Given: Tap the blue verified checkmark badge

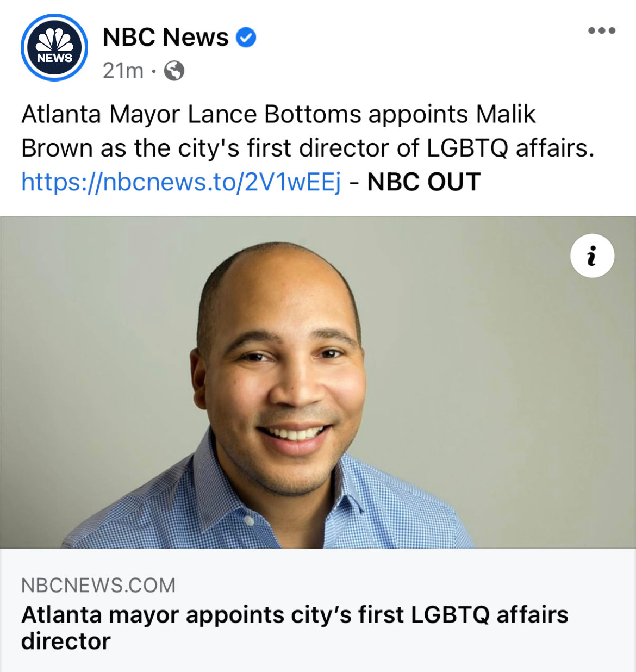Looking at the screenshot, I should click(246, 38).
